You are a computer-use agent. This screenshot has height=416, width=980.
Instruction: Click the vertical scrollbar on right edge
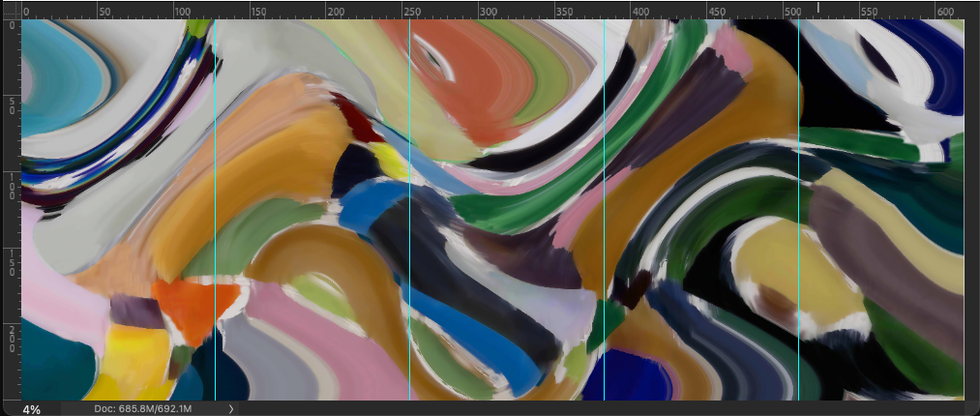pyautogui.click(x=972, y=208)
